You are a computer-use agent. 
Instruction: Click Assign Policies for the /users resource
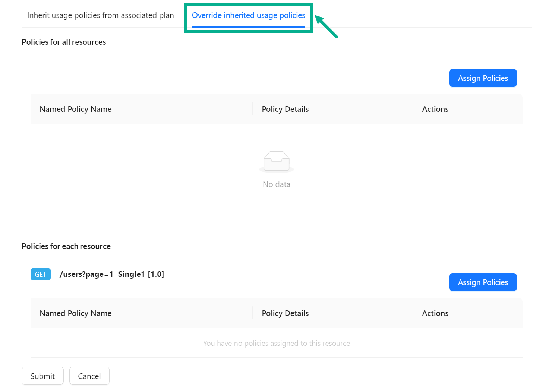pos(483,282)
